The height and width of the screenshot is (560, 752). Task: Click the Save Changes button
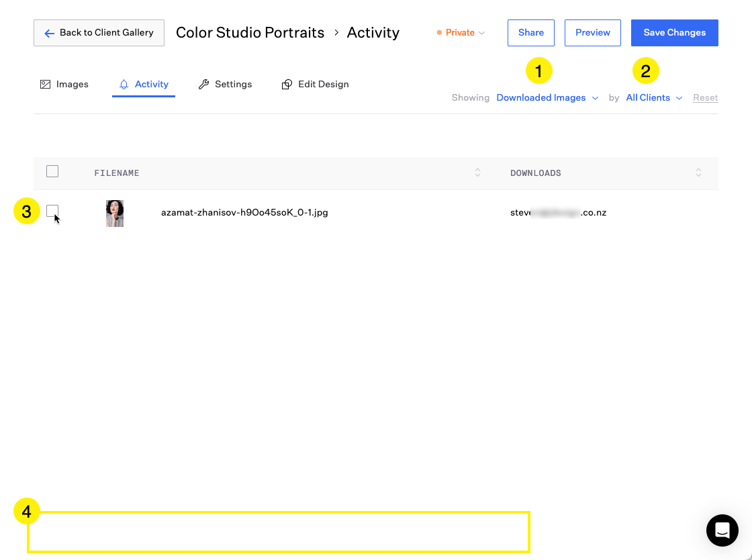coord(674,33)
